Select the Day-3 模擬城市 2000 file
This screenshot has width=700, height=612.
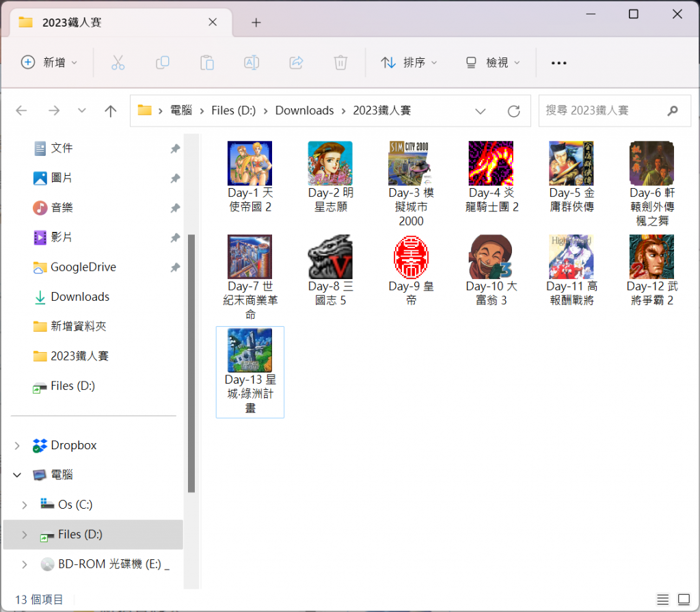coord(411,184)
